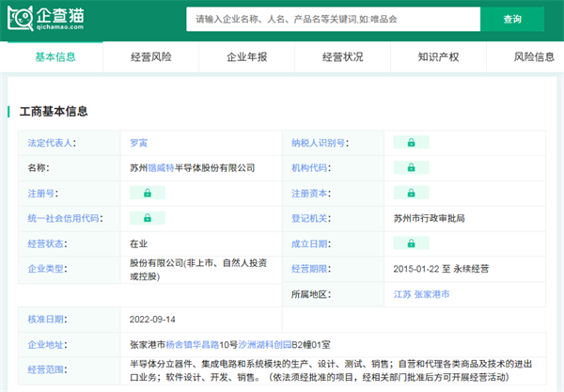This screenshot has height=392, width=564.
Task: Click the 核准日期 label
Action: (x=48, y=320)
